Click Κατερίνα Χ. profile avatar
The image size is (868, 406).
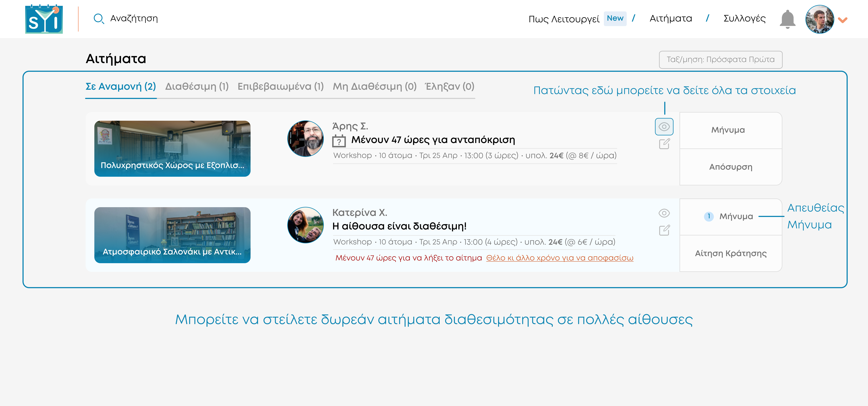(305, 225)
